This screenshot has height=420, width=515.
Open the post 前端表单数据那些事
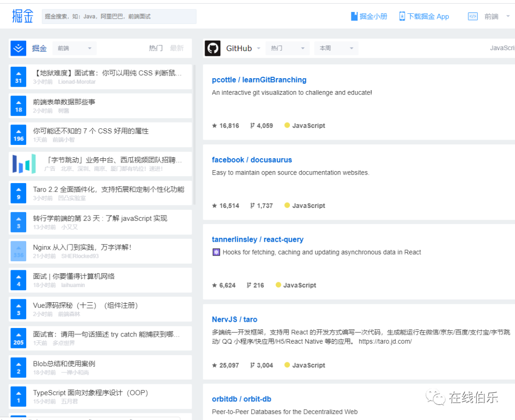64,102
